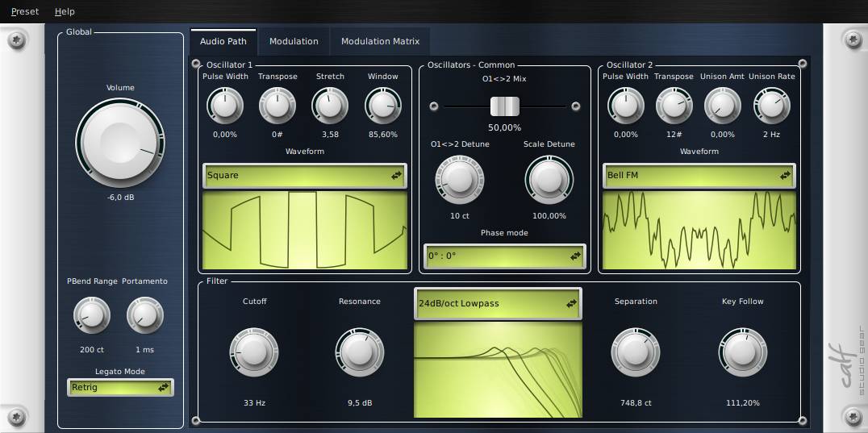
Task: Click the O1<>2 Detune knob
Action: pyautogui.click(x=460, y=180)
